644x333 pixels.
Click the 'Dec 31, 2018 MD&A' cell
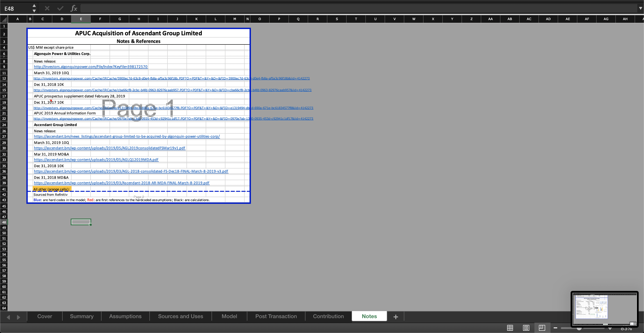point(51,178)
